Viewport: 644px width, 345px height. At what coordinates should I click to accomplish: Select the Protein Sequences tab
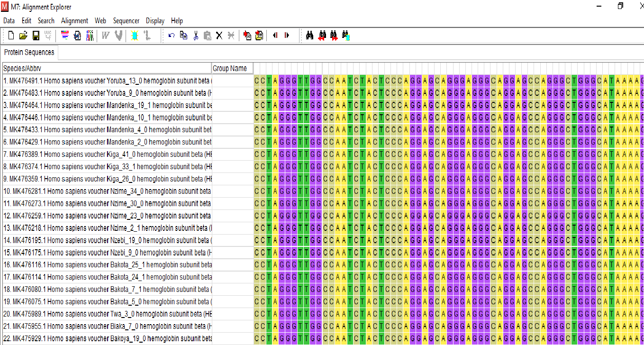click(29, 53)
